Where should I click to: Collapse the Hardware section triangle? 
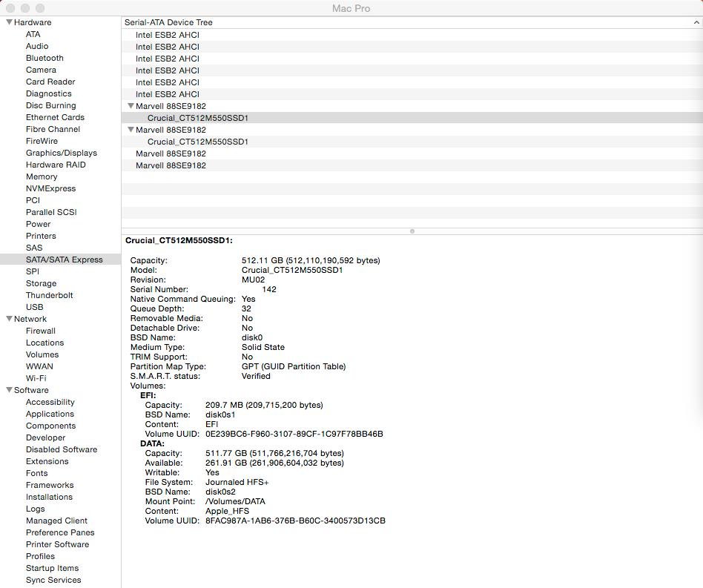[x=9, y=22]
